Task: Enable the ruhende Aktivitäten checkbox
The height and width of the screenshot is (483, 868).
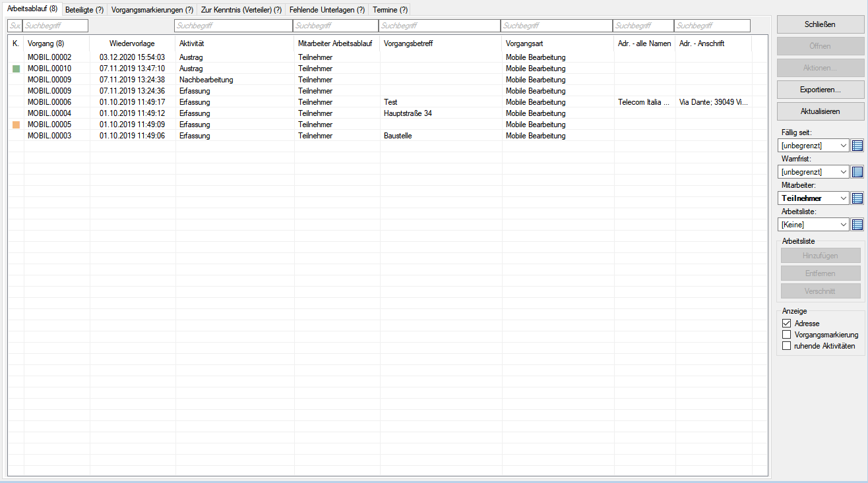Action: coord(786,346)
